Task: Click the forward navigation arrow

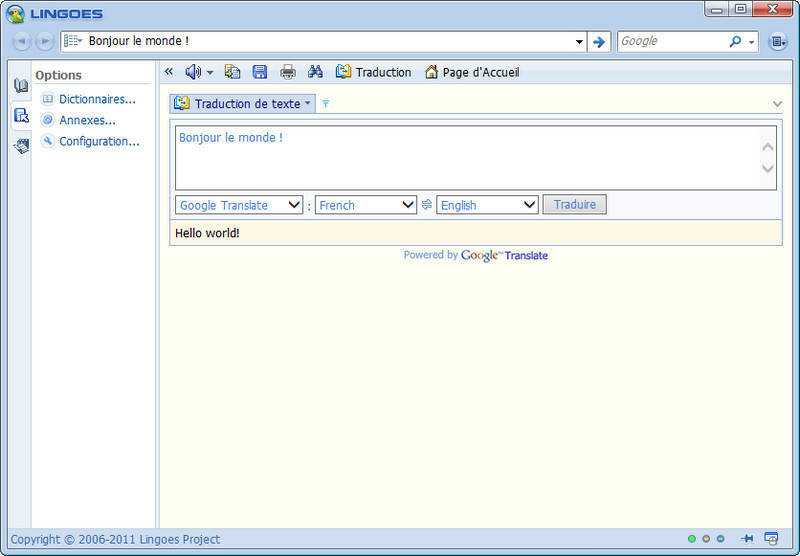Action: pos(45,41)
